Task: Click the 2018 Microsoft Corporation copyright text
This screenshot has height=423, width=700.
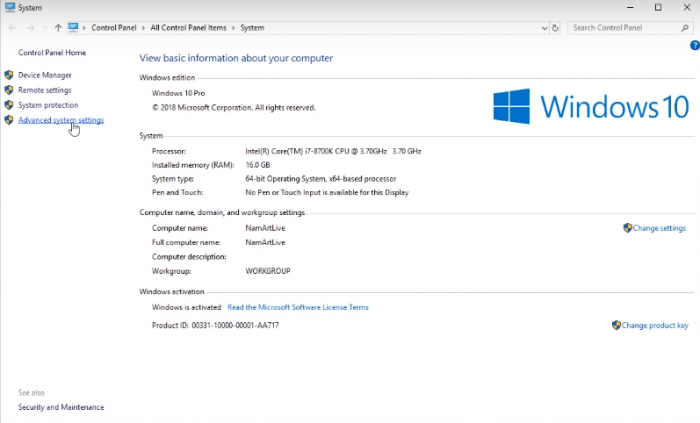Action: pyautogui.click(x=234, y=108)
